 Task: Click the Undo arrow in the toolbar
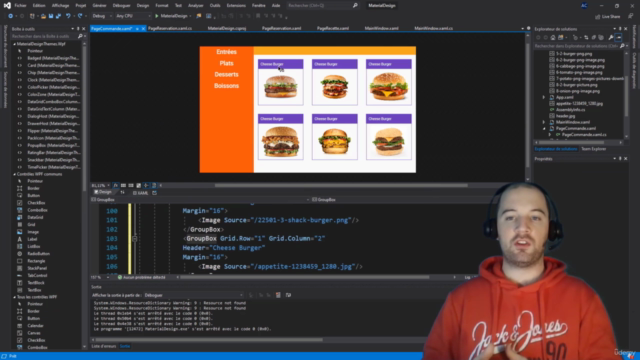point(68,16)
